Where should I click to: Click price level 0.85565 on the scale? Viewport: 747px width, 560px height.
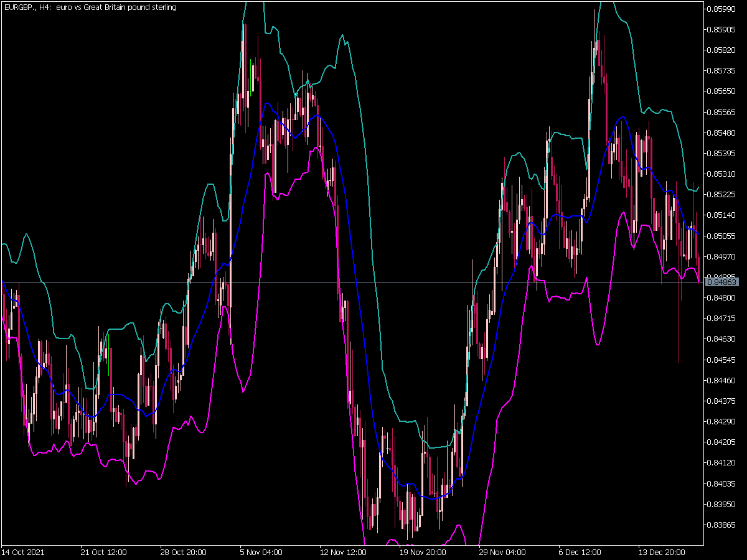coord(722,112)
